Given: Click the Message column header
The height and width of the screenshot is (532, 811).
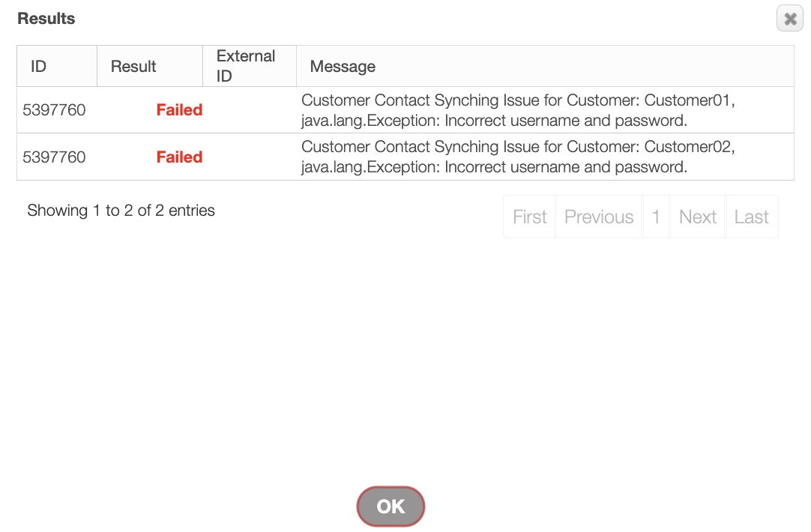Looking at the screenshot, I should click(343, 66).
